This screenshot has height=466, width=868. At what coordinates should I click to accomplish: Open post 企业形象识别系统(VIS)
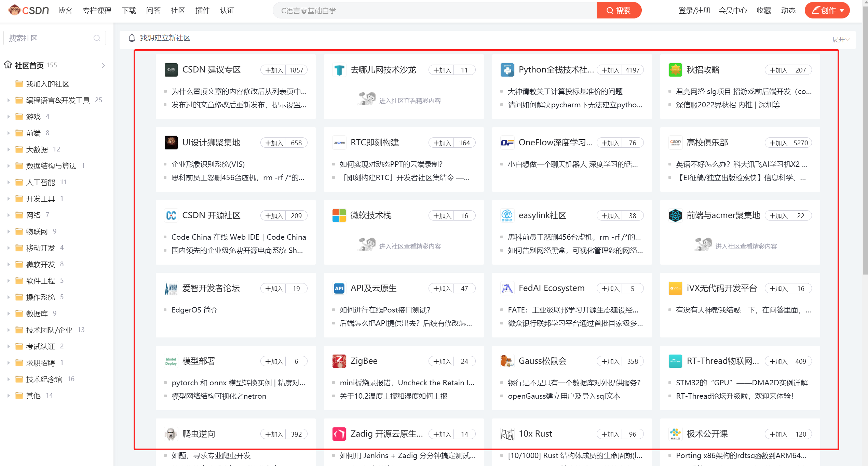point(208,164)
